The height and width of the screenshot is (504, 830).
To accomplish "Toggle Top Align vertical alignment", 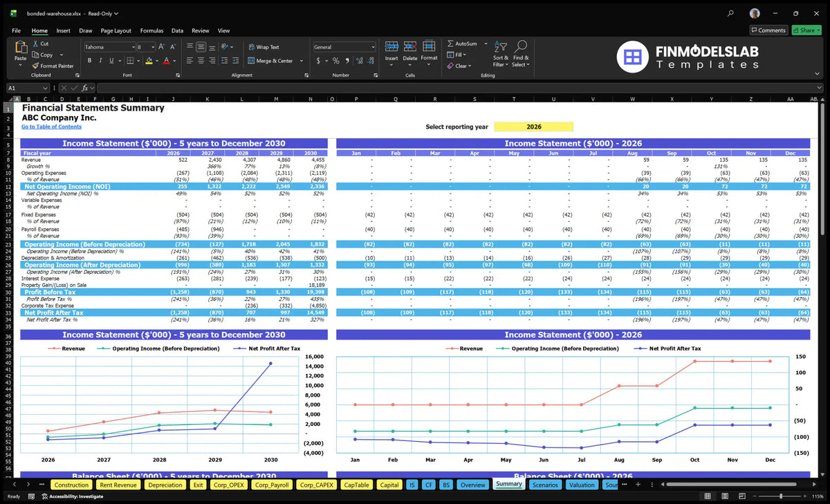I will (x=190, y=47).
